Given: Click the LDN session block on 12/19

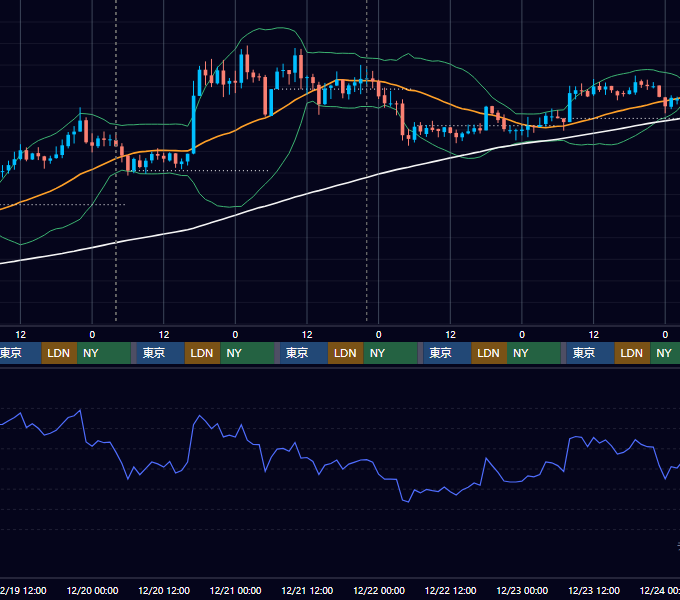Looking at the screenshot, I should [x=59, y=353].
